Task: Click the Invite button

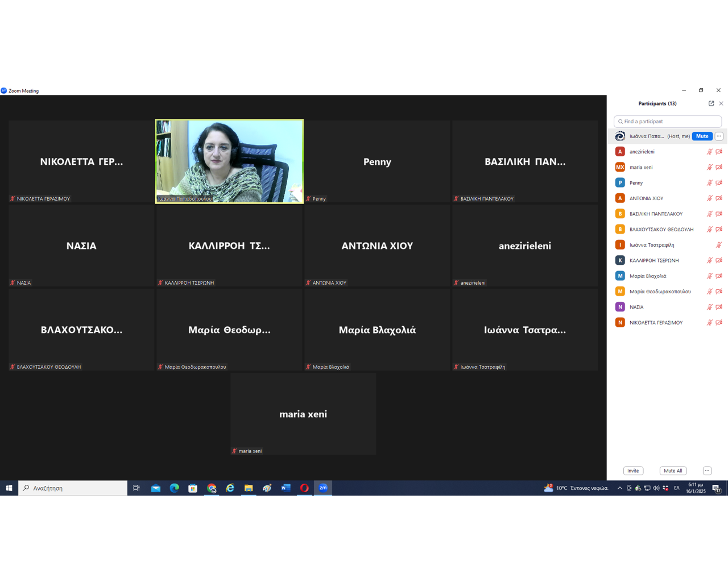Action: [x=633, y=471]
